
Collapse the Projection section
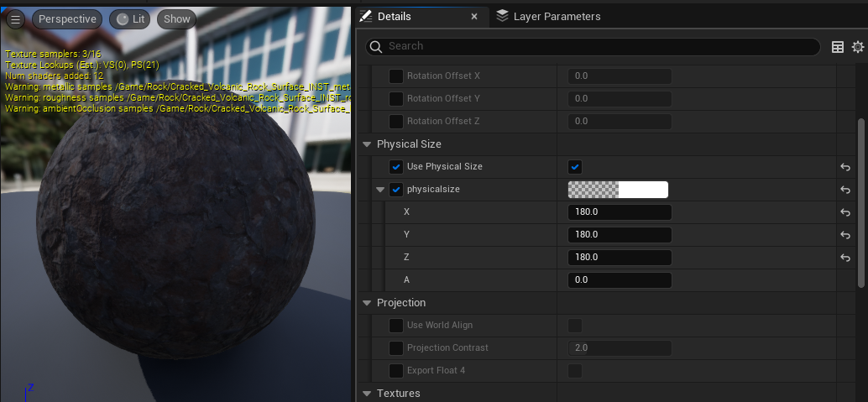coord(367,303)
